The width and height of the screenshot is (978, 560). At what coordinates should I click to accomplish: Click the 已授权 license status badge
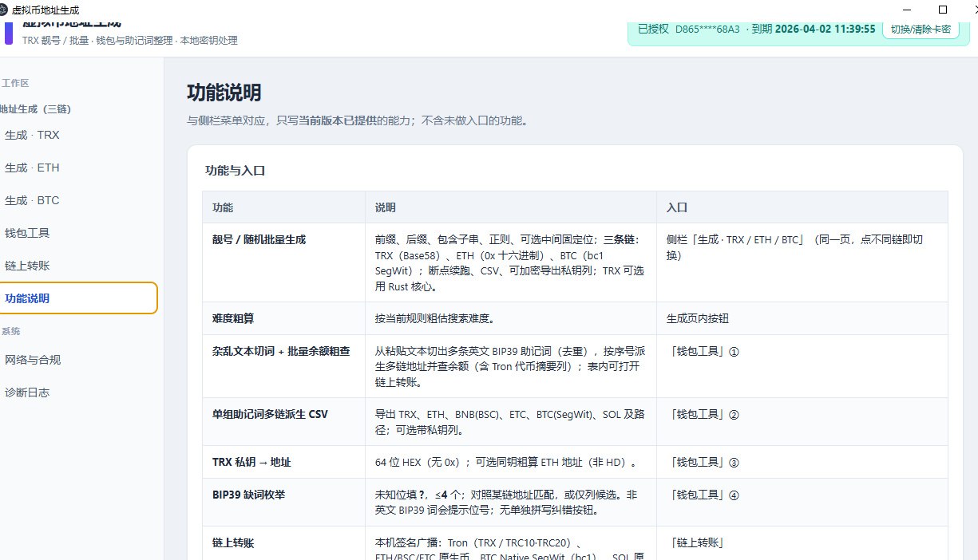click(653, 29)
